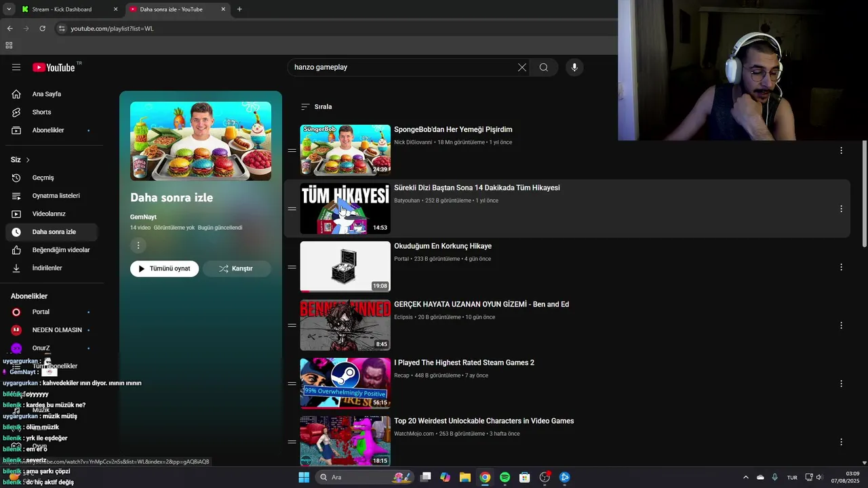The height and width of the screenshot is (488, 868).
Task: Open tab search dropdown arrow
Action: point(8,9)
